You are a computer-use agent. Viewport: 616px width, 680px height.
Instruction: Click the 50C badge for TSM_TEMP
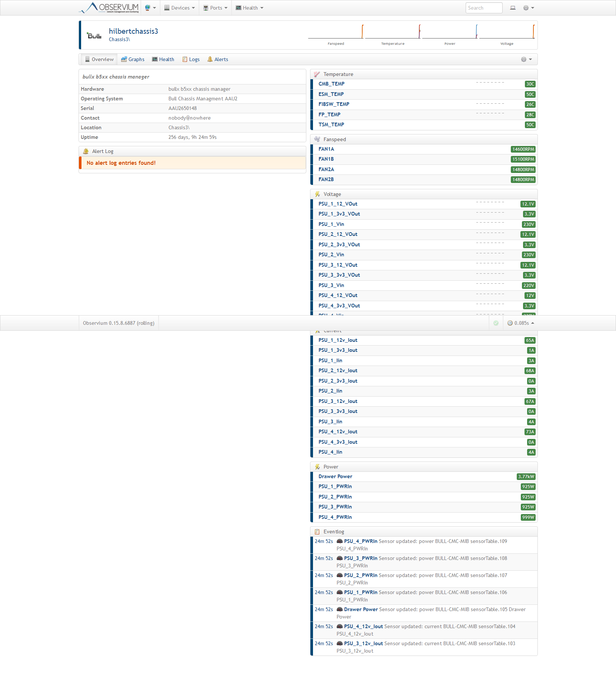(530, 125)
